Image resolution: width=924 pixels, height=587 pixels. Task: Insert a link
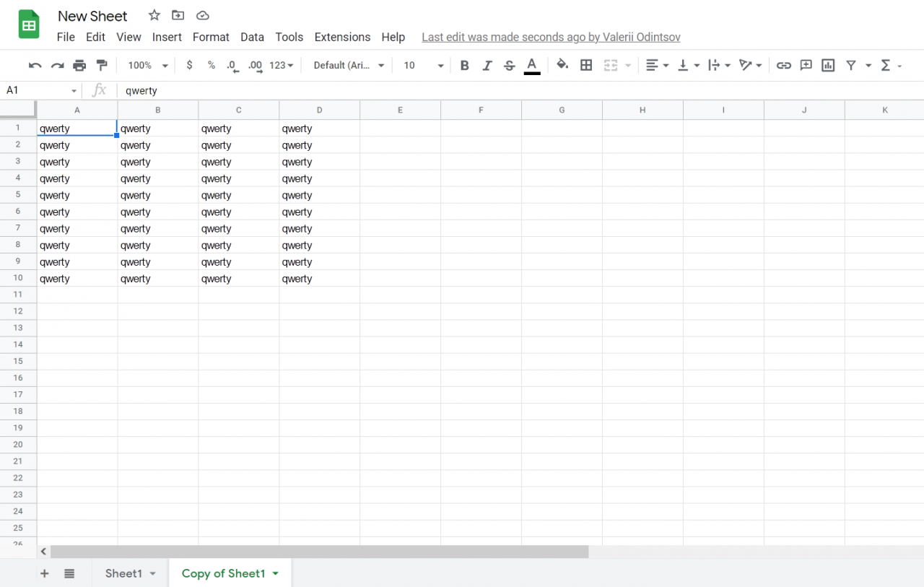[x=784, y=65]
